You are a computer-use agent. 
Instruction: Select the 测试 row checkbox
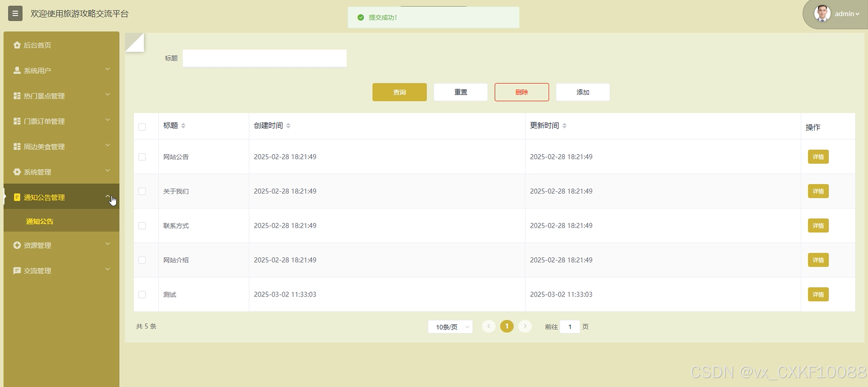[142, 295]
